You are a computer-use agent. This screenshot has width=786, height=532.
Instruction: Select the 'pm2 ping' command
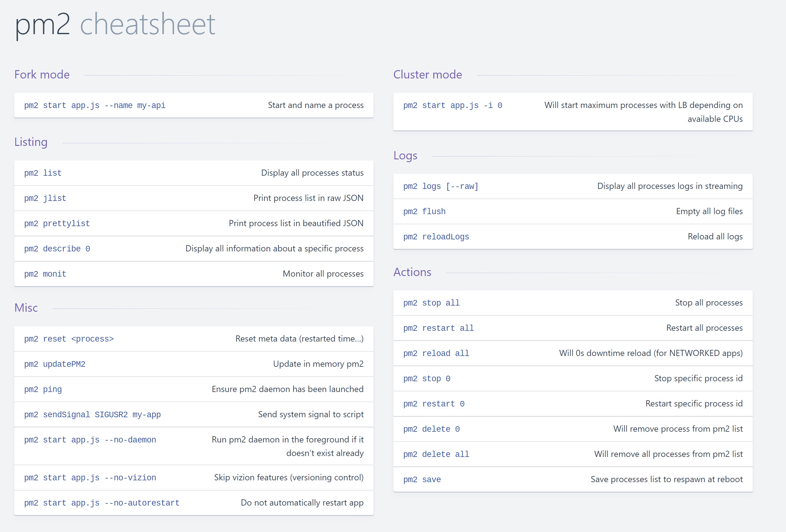[43, 390]
